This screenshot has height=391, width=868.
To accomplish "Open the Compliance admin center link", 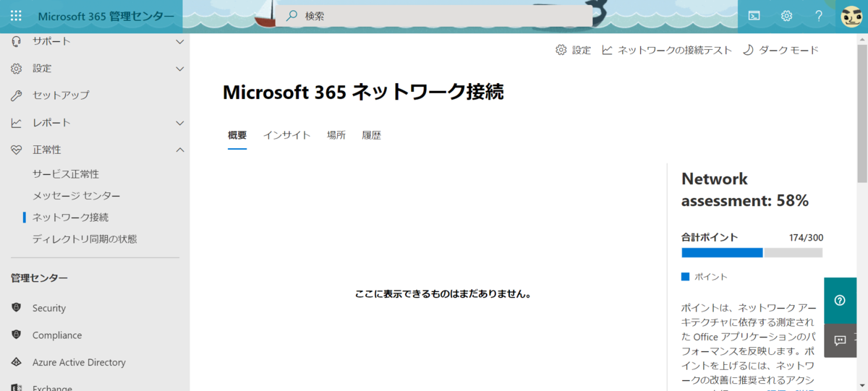I will click(57, 335).
